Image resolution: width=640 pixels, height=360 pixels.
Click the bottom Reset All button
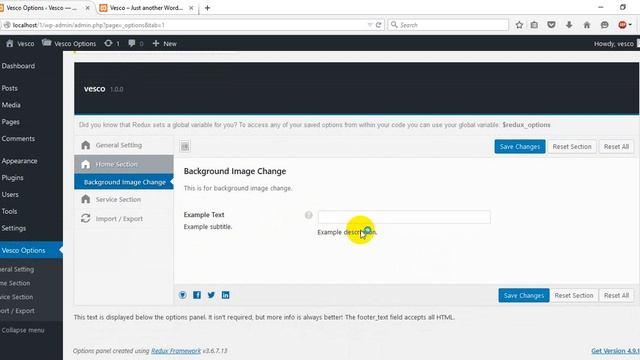click(x=616, y=295)
